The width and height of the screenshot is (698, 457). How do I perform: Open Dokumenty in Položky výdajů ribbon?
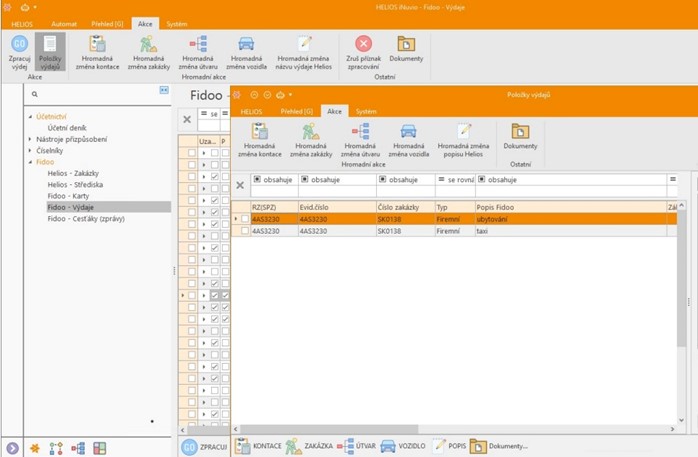[x=520, y=137]
